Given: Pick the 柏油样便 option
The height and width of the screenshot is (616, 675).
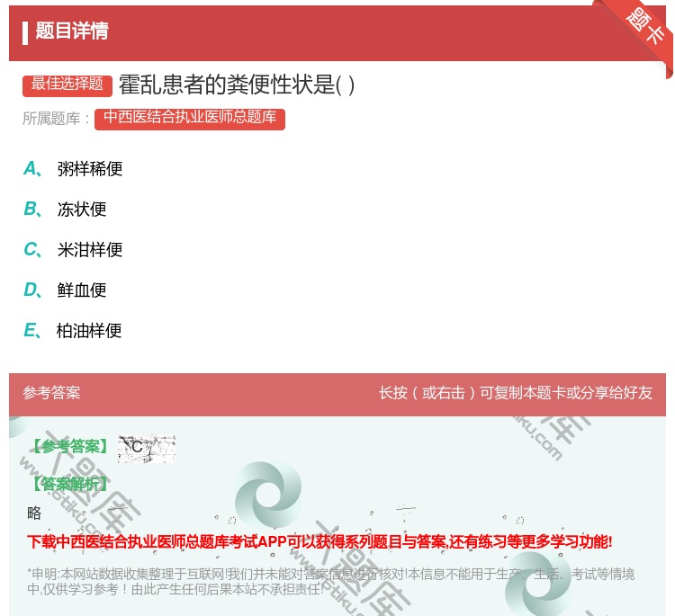Looking at the screenshot, I should (x=89, y=331).
